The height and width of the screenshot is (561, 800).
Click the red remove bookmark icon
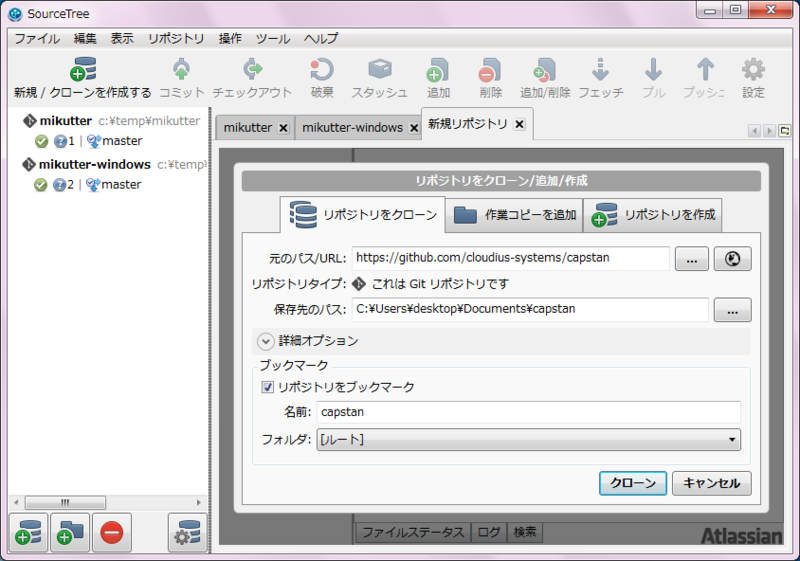pos(112,533)
